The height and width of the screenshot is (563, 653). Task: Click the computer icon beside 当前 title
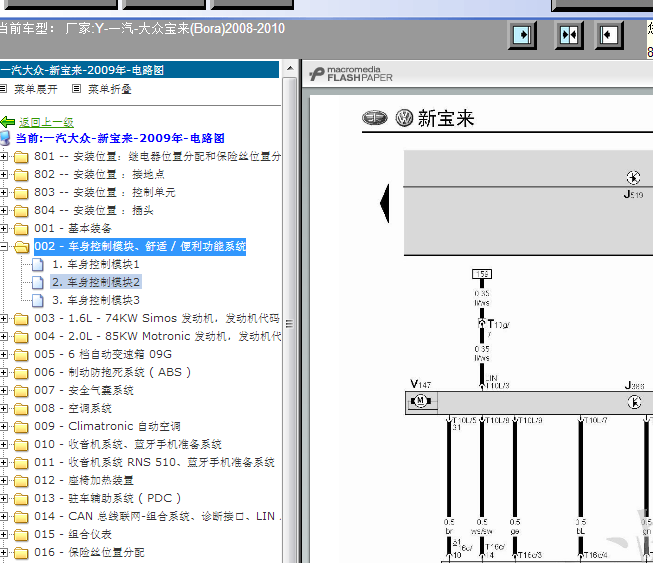pyautogui.click(x=5, y=138)
